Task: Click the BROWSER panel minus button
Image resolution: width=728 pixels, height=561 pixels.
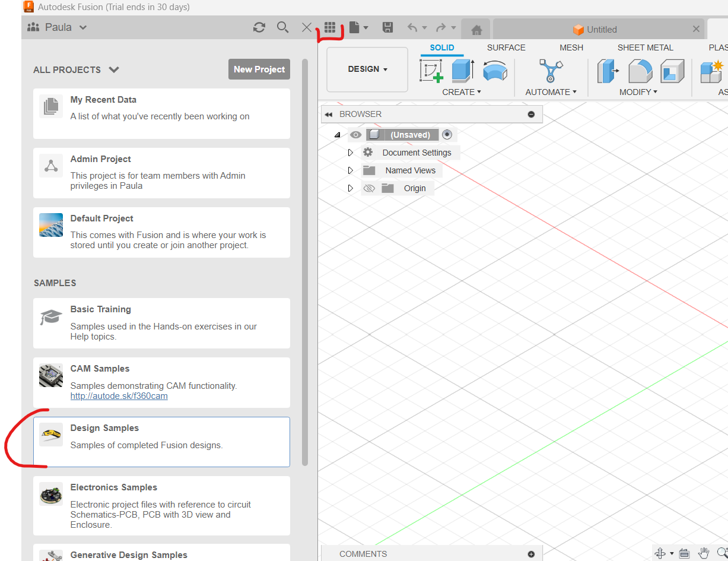Action: 531,115
